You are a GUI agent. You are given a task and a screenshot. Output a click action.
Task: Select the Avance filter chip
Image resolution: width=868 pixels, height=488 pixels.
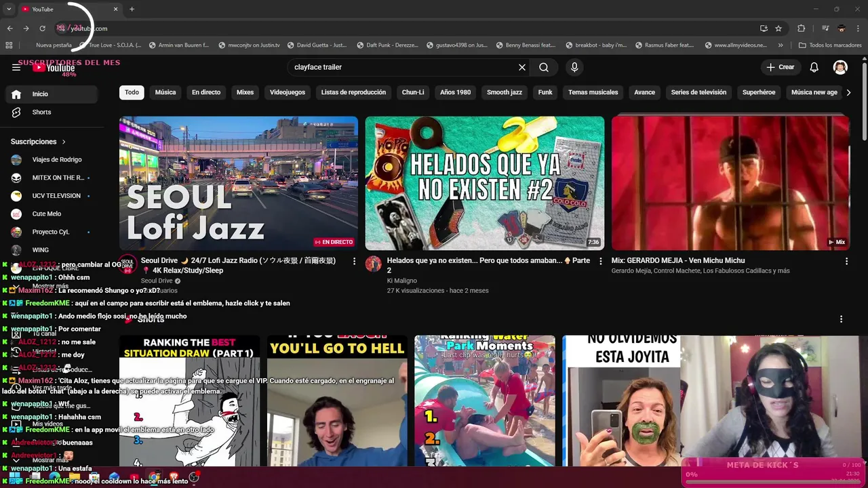[645, 92]
